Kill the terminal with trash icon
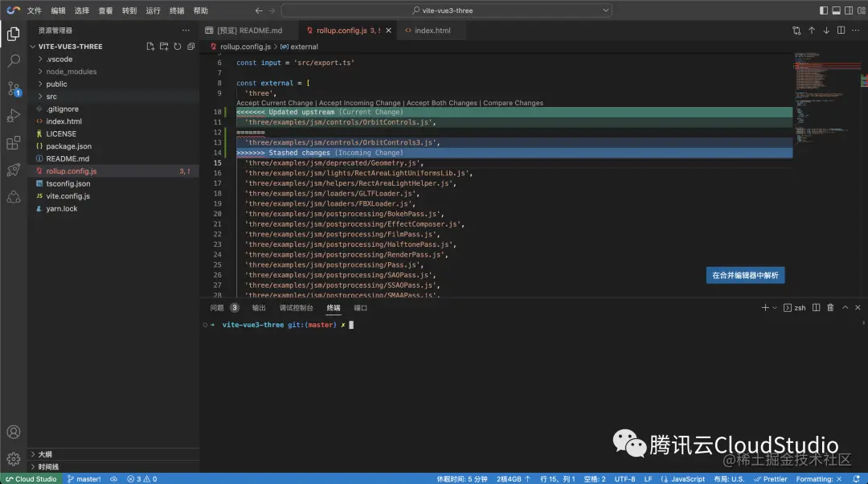868x484 pixels. (830, 307)
